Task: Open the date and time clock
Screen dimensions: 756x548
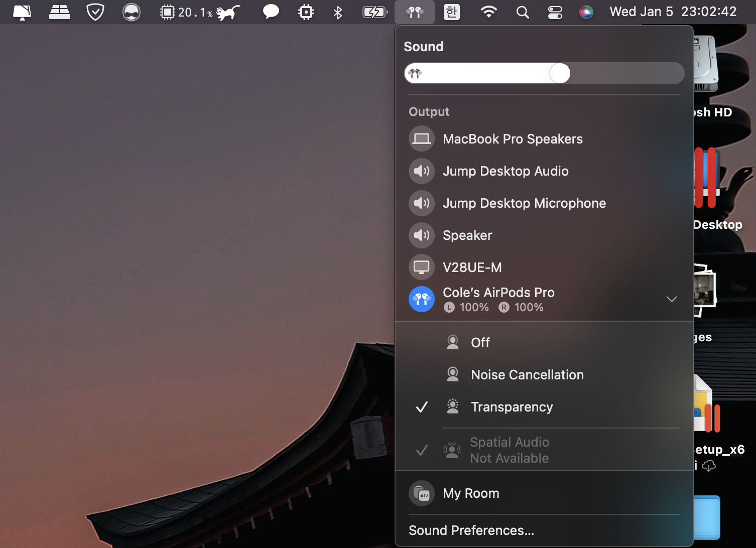Action: pyautogui.click(x=673, y=12)
